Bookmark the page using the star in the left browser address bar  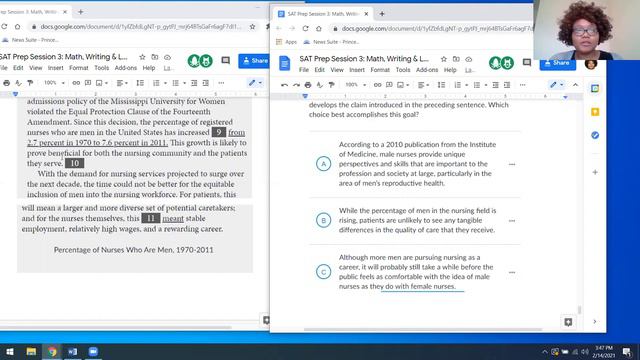pos(253,27)
